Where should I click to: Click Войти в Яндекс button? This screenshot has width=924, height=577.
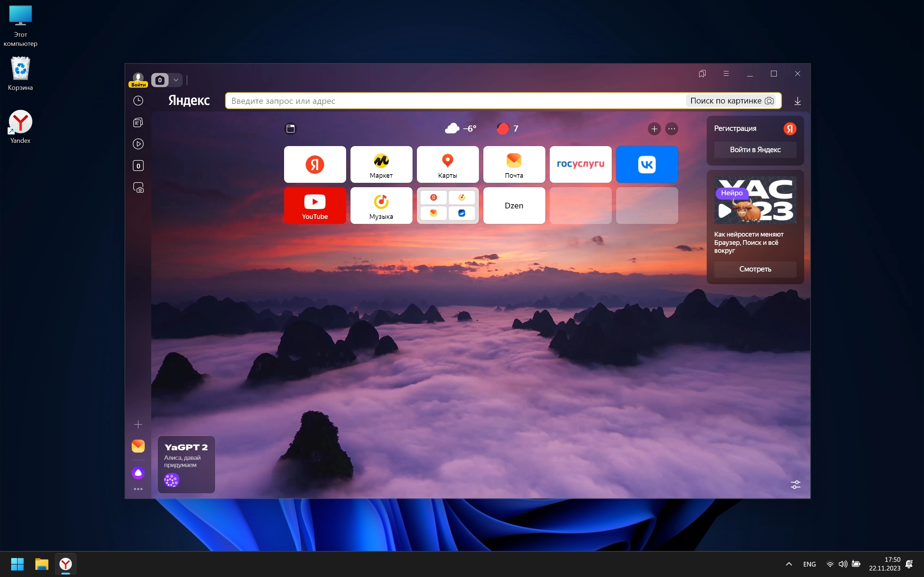coord(755,150)
